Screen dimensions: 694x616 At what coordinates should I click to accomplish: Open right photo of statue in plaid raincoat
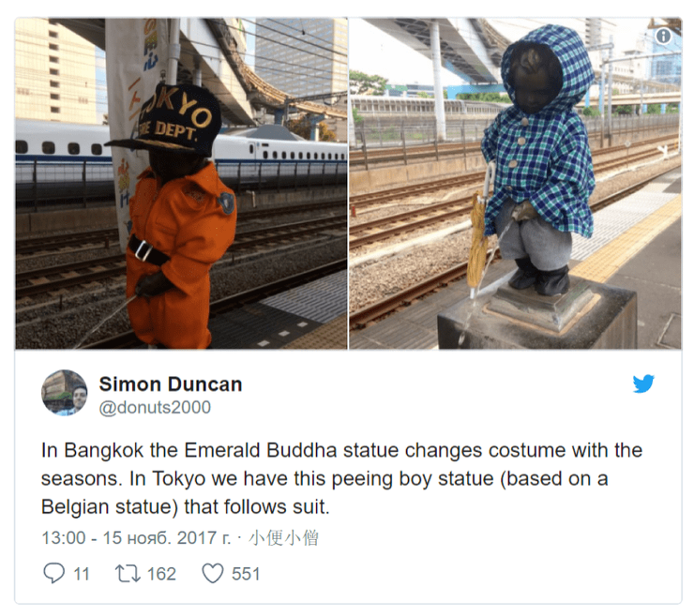coord(515,184)
